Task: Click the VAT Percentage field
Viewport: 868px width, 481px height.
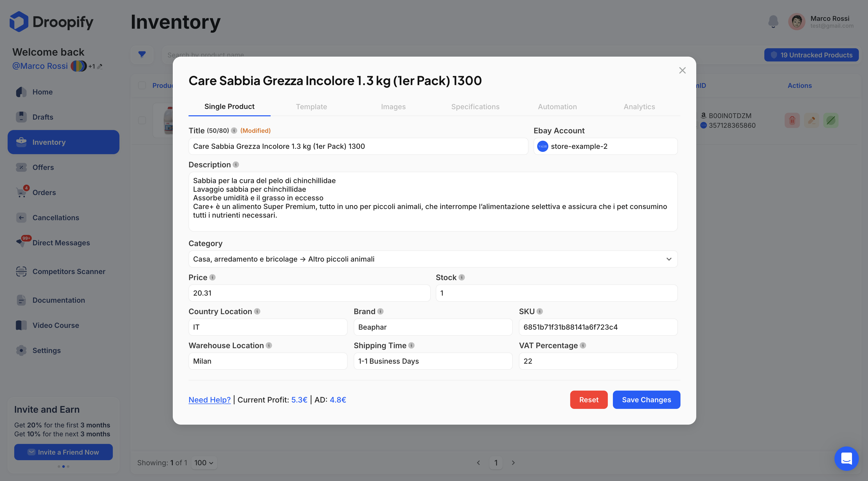Action: pyautogui.click(x=598, y=361)
